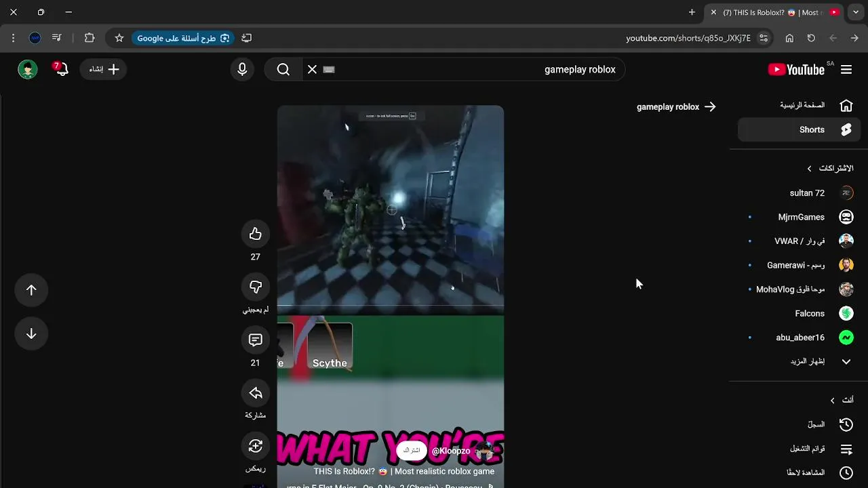Open the comments showing 21

click(x=255, y=340)
